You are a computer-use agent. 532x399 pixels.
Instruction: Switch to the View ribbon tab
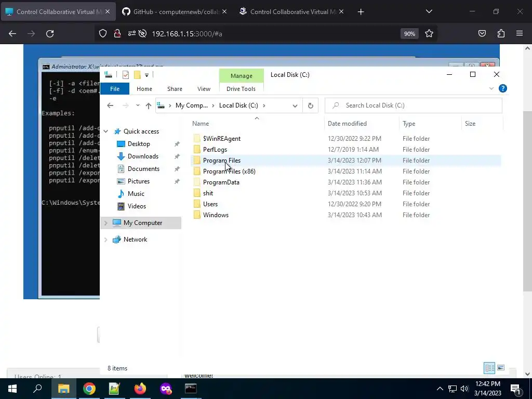point(204,89)
